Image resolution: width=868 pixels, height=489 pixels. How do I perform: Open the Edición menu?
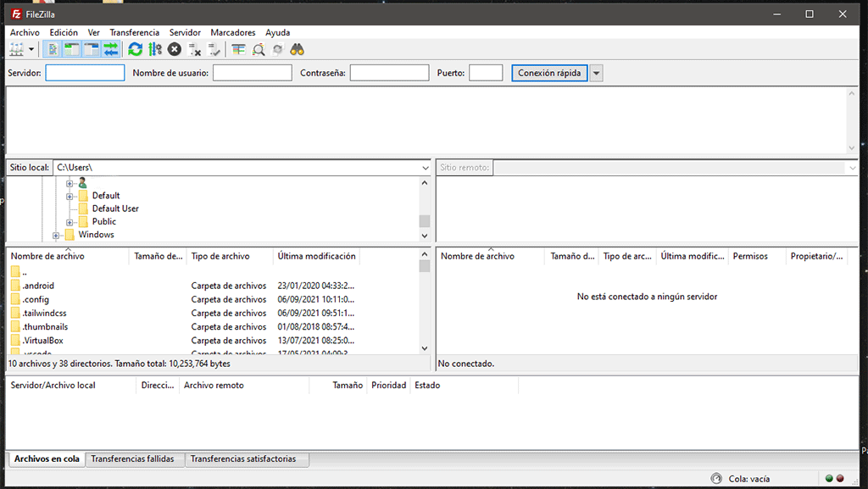[64, 33]
